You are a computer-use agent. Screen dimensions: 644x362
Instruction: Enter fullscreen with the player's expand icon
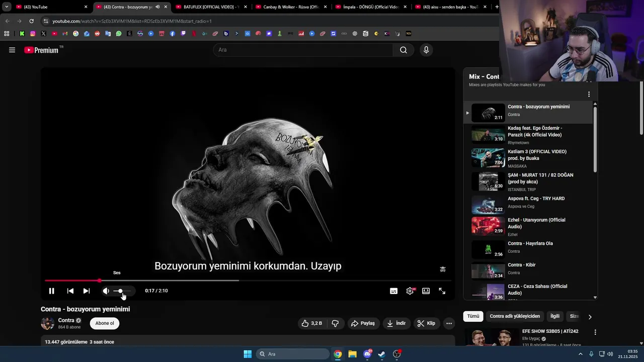442,291
